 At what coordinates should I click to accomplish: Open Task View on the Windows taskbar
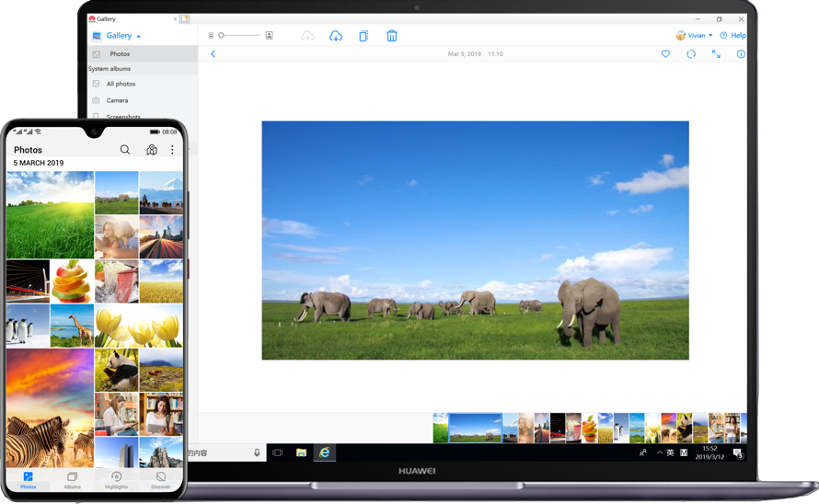(277, 452)
